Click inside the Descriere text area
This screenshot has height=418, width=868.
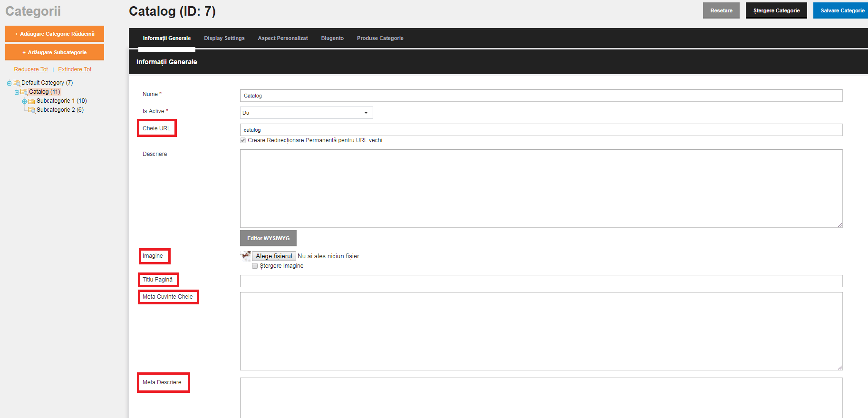tap(541, 188)
